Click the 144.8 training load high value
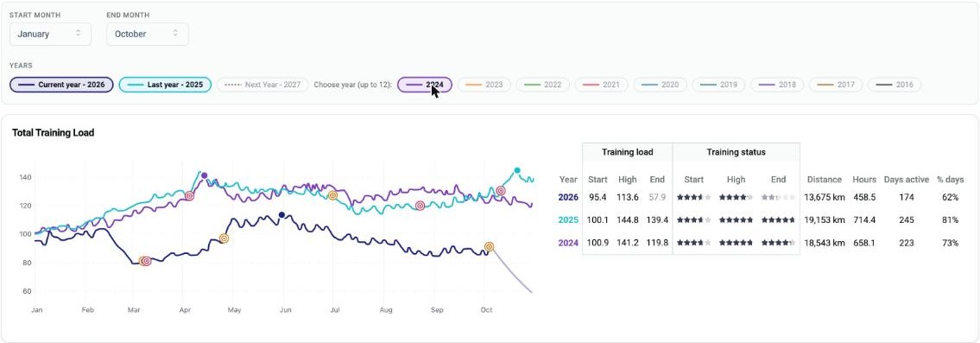 (628, 220)
